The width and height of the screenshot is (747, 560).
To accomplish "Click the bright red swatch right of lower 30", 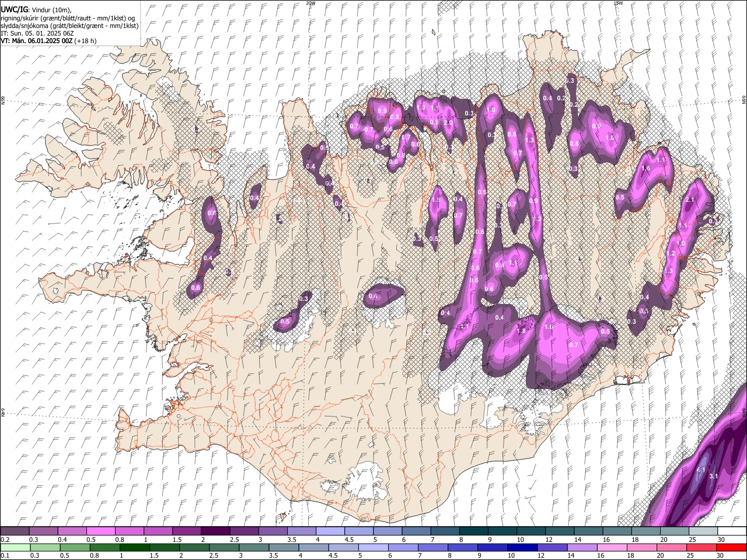I will (731, 547).
